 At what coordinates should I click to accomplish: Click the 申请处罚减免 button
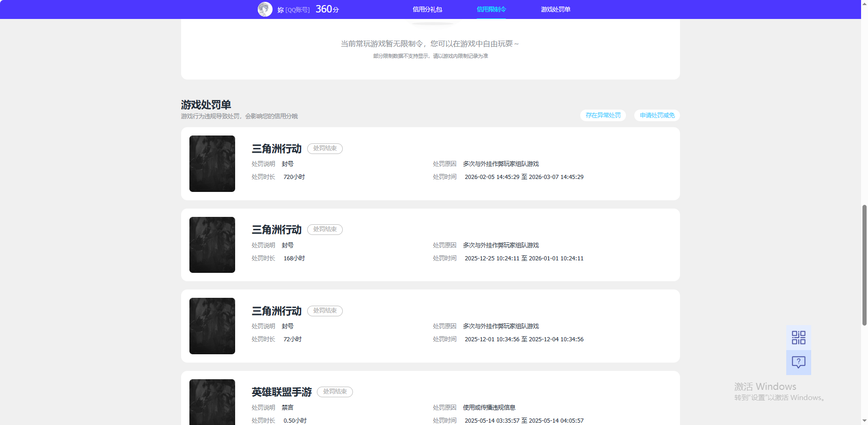657,115
